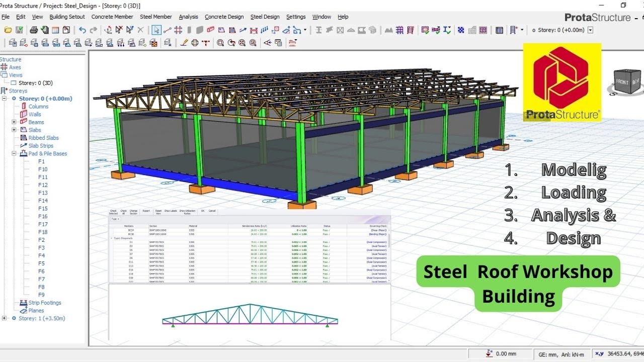Open the Concrete Design menu
Image resolution: width=644 pixels, height=362 pixels.
pos(224,17)
